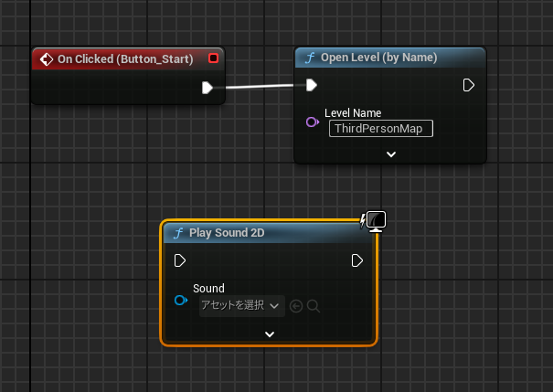Click Open Level exec input pin
This screenshot has height=392, width=553.
[x=312, y=85]
